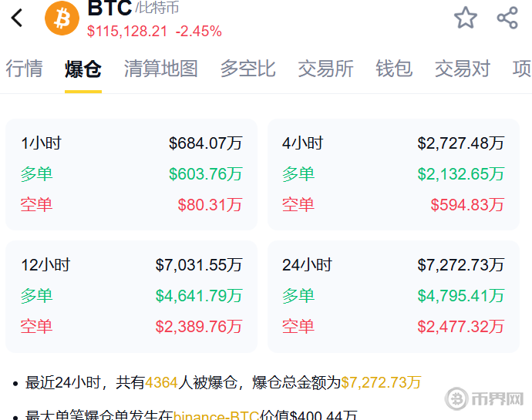532x420 pixels.
Task: Switch to the 钱包 tab
Action: coord(394,69)
